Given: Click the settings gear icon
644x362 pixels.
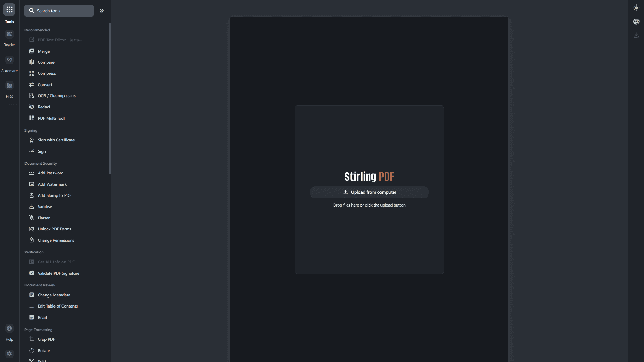Looking at the screenshot, I should [9, 354].
